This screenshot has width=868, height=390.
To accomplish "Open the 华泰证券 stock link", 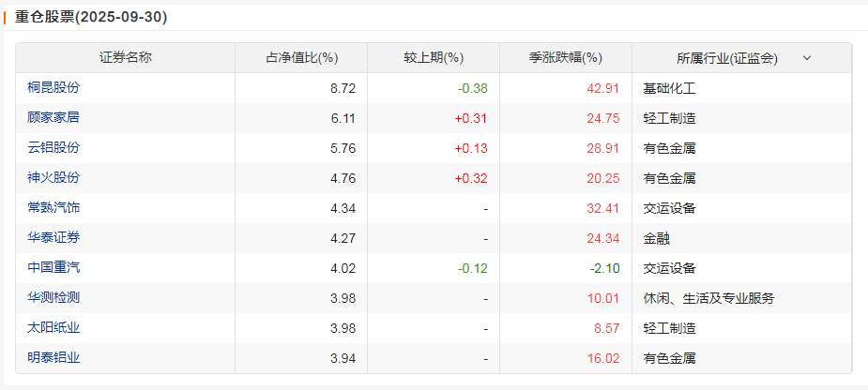I will (53, 238).
